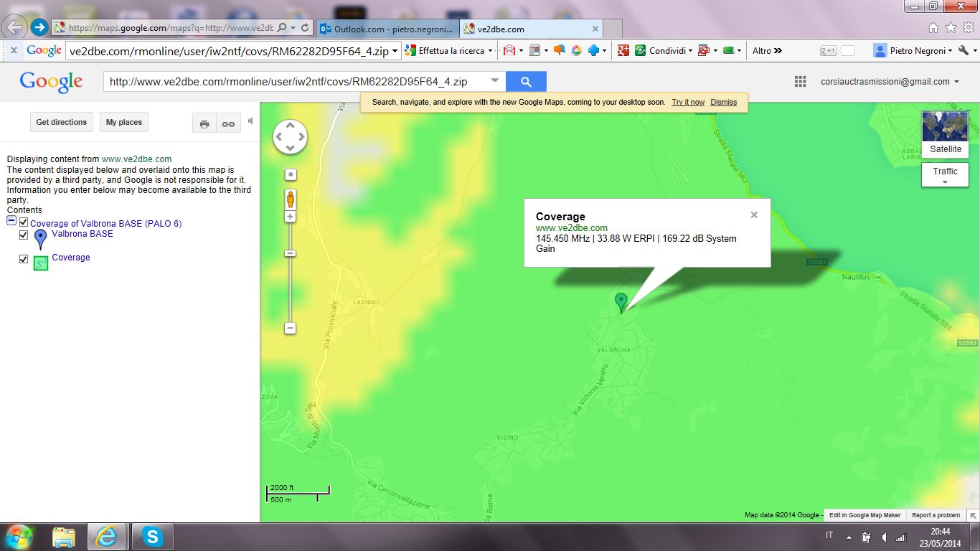Screen dimensions: 980x551
Task: Switch to the Outlook.com browser tab
Action: 387,29
